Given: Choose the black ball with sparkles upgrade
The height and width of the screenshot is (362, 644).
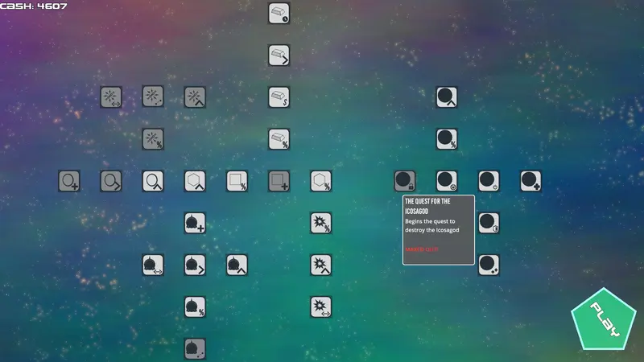Looking at the screenshot, I should pos(489,265).
